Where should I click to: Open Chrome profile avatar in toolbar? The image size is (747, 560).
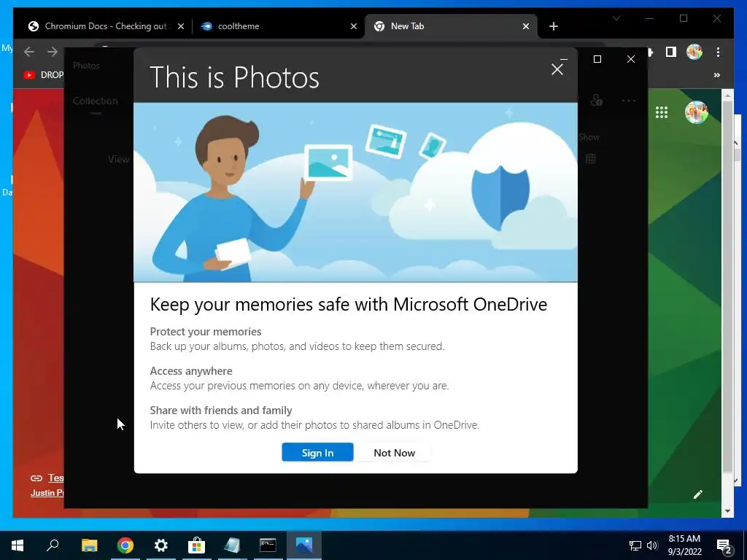point(694,52)
